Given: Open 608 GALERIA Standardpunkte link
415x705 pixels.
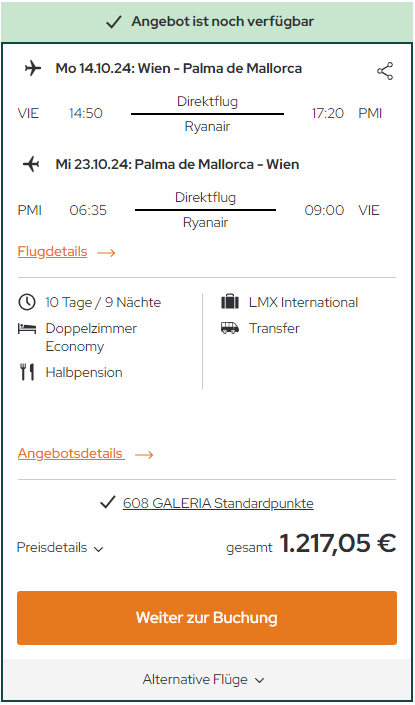Looking at the screenshot, I should (x=218, y=503).
